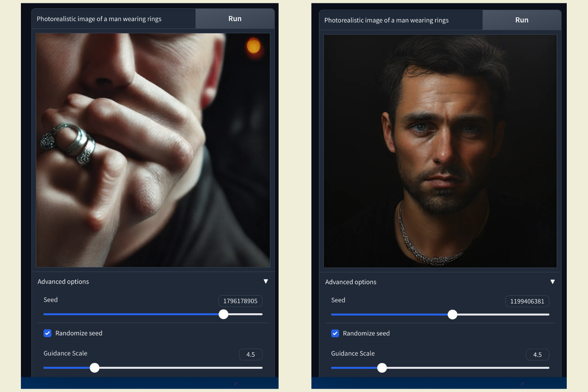Click the right Seed slider handle

[452, 315]
